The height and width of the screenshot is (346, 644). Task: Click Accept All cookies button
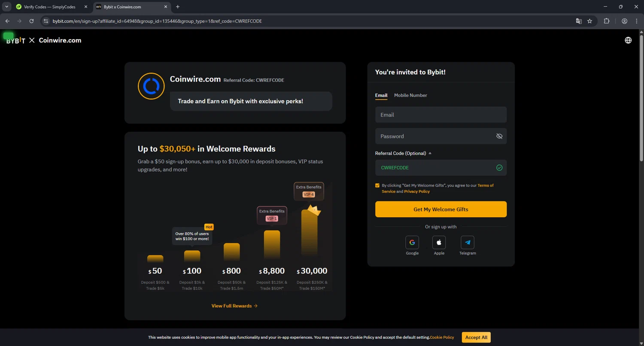[476, 337]
